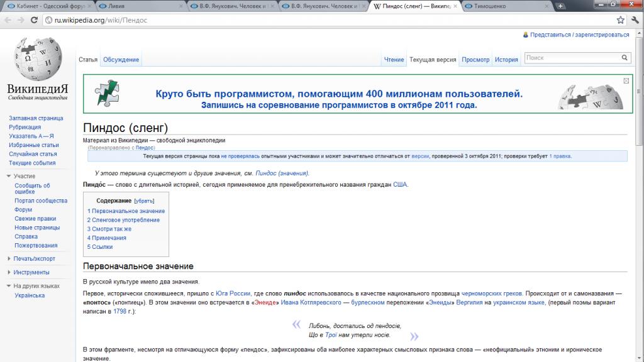
Task: Click the browser back arrow button
Action: 8,20
